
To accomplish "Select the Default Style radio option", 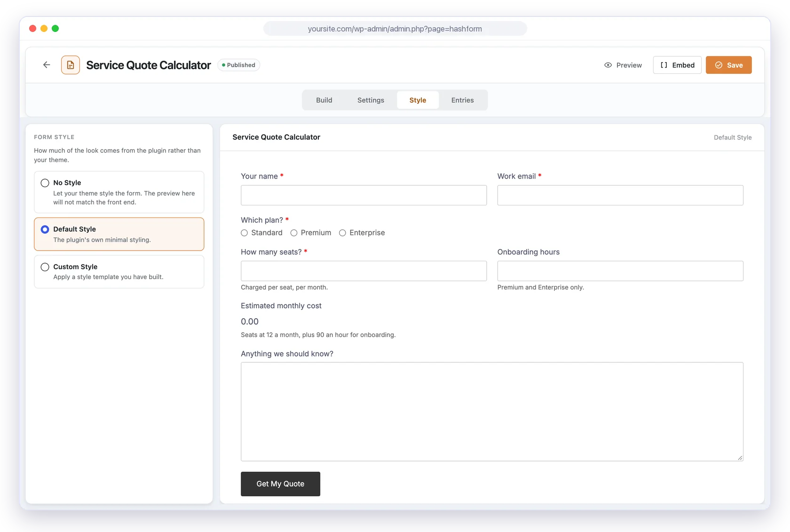I will click(45, 229).
